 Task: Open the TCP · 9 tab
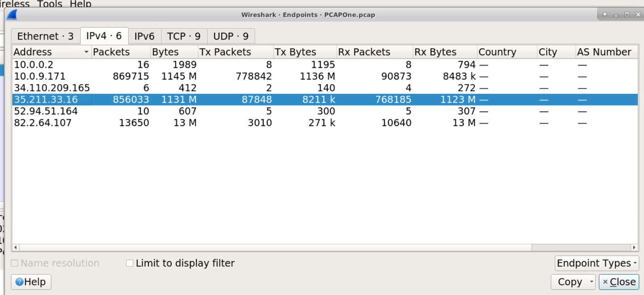[x=184, y=36]
